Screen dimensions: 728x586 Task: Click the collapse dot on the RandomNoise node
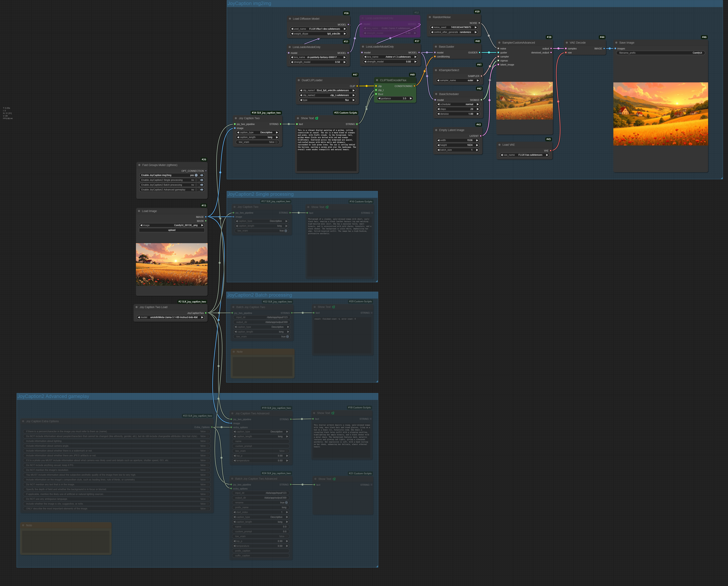[430, 17]
